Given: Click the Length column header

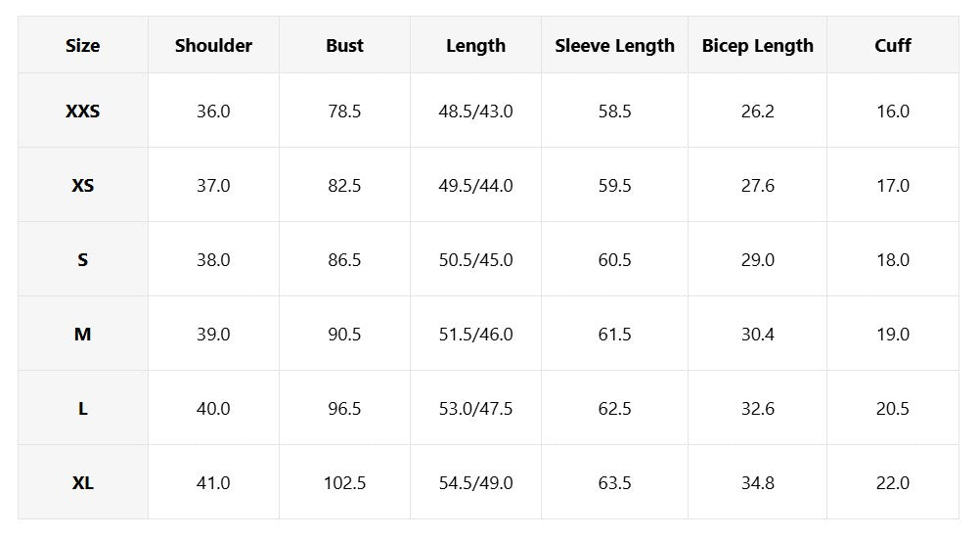Looking at the screenshot, I should point(475,46).
